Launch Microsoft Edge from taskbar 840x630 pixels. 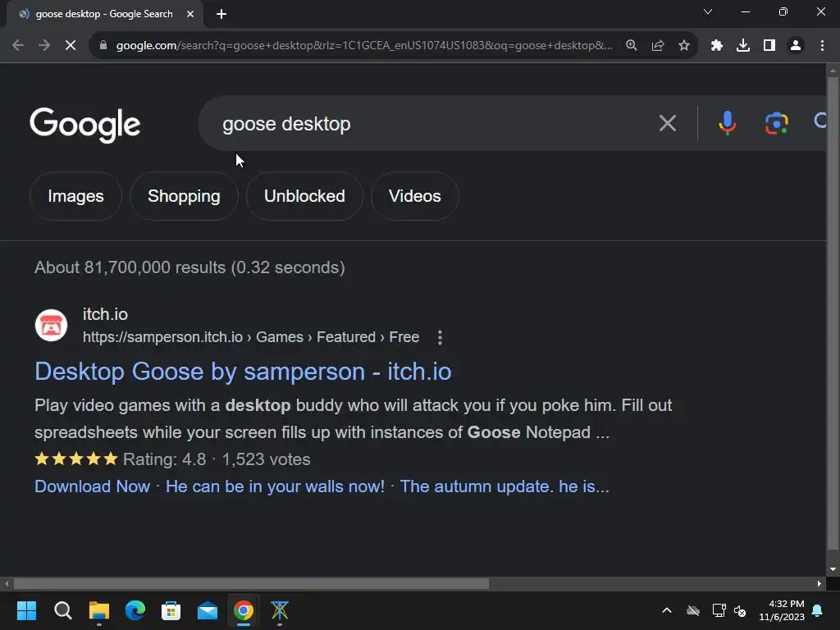(x=135, y=610)
